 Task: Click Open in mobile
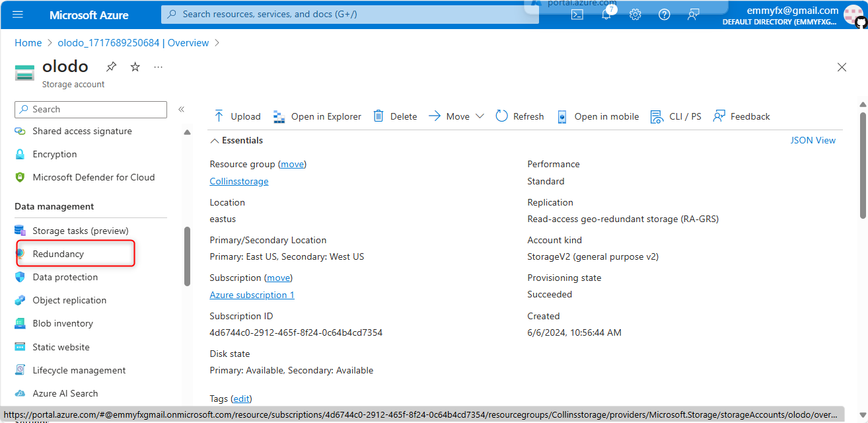pos(598,116)
